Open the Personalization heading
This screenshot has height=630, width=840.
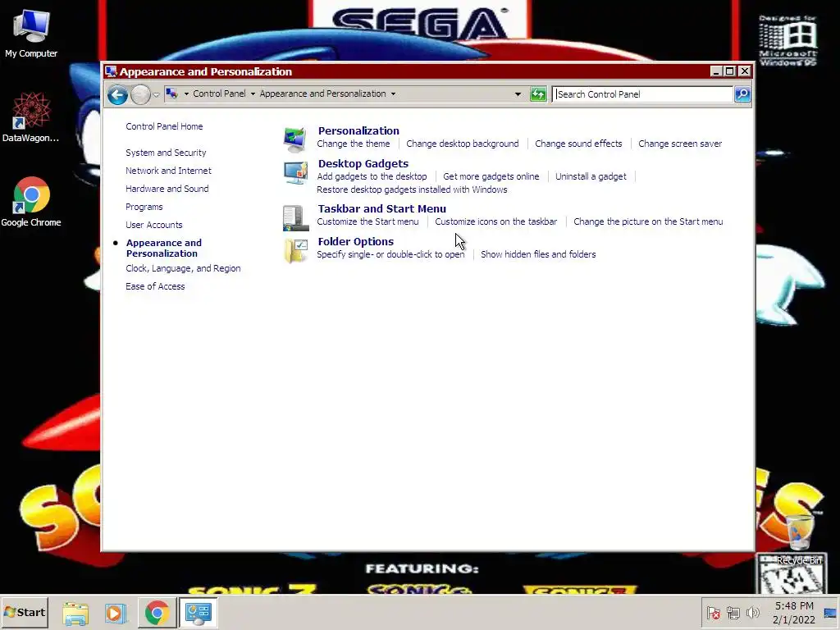click(x=358, y=130)
